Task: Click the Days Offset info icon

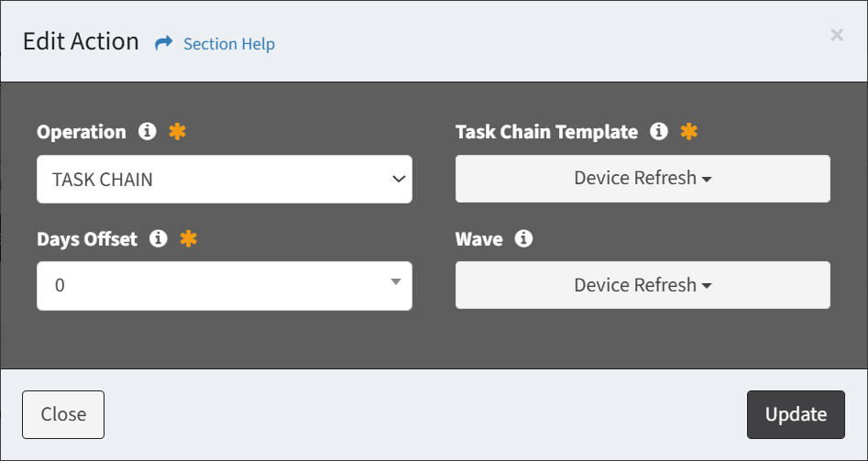Action: tap(159, 238)
